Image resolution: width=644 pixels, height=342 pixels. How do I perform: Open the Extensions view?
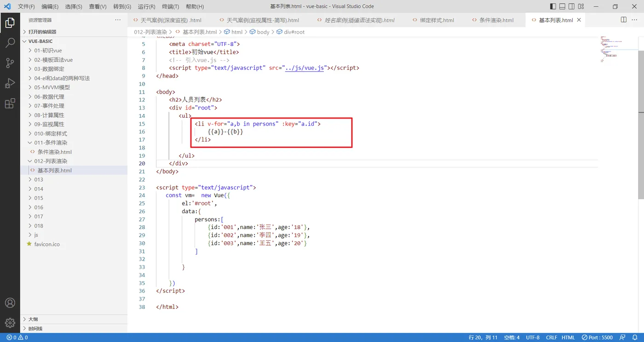[x=10, y=104]
